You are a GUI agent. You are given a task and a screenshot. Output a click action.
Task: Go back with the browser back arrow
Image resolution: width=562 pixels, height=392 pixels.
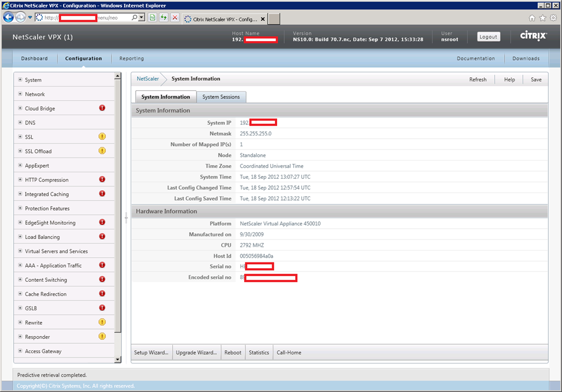coord(9,17)
